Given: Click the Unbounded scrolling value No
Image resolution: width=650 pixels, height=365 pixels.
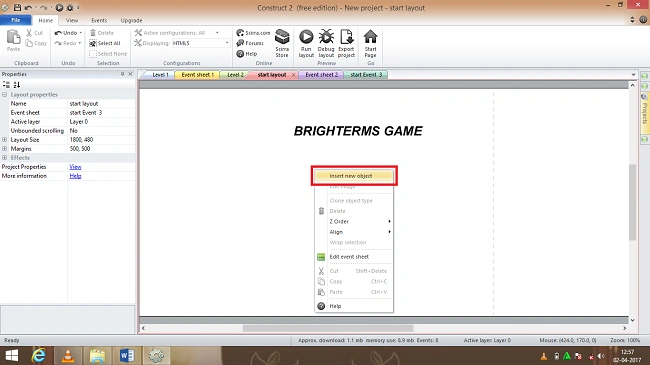Looking at the screenshot, I should pos(101,131).
